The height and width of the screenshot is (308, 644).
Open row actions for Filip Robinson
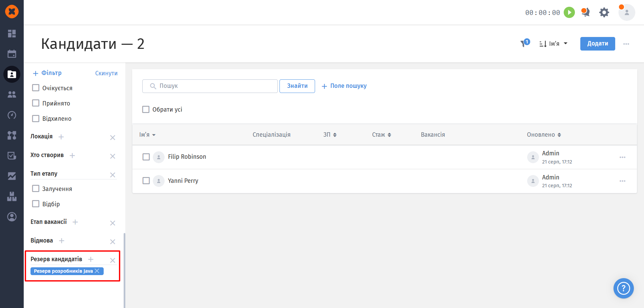622,157
